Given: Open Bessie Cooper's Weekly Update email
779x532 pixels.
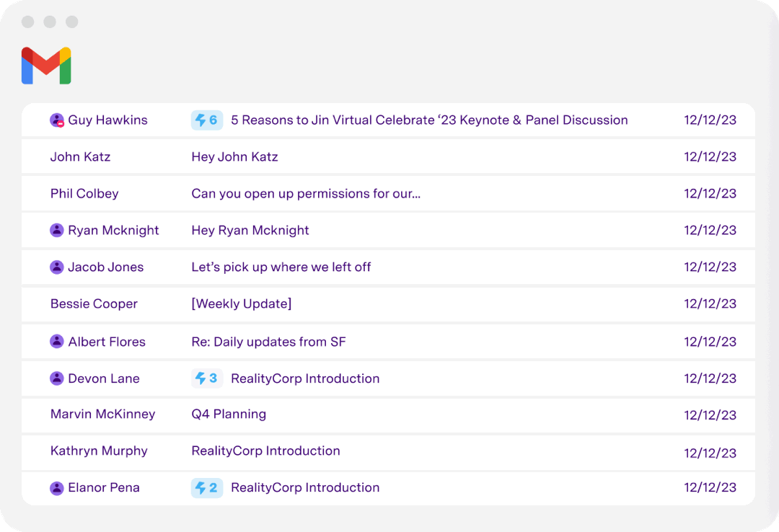Looking at the screenshot, I should (241, 303).
